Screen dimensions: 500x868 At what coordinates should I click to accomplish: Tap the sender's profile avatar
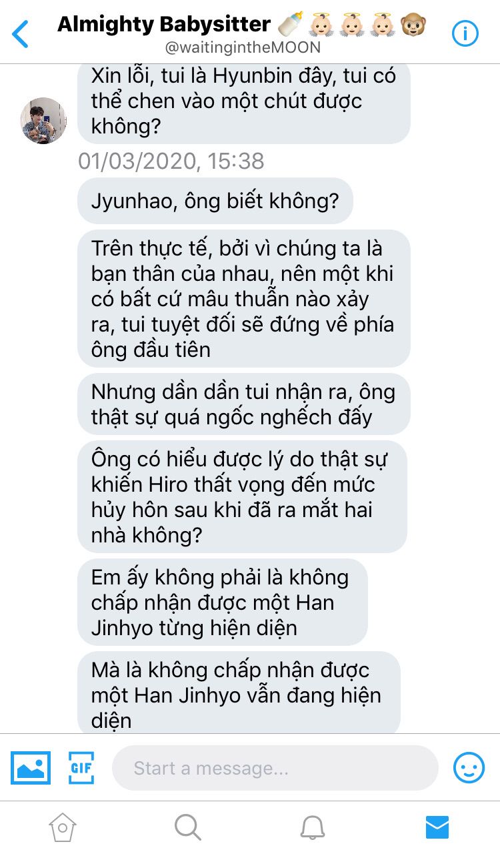[43, 121]
